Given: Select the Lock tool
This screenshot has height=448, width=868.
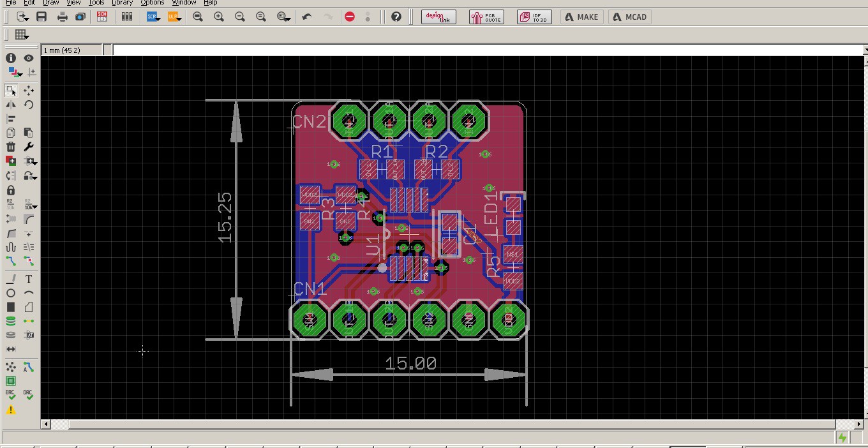Looking at the screenshot, I should point(11,190).
